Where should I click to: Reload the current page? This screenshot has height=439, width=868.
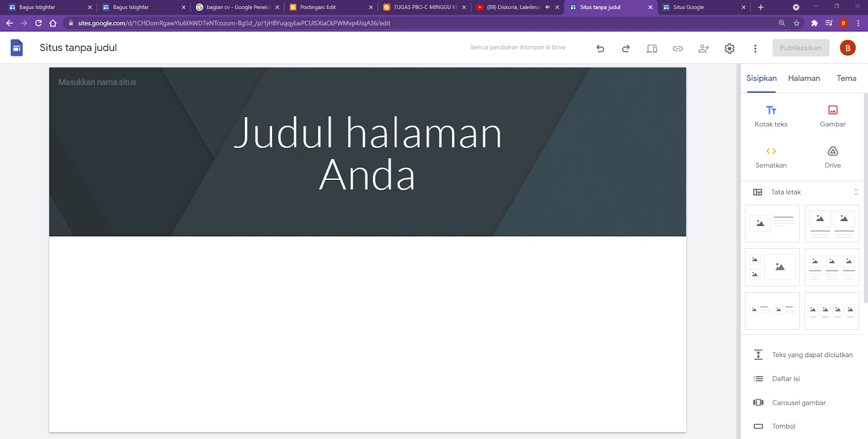coord(39,23)
